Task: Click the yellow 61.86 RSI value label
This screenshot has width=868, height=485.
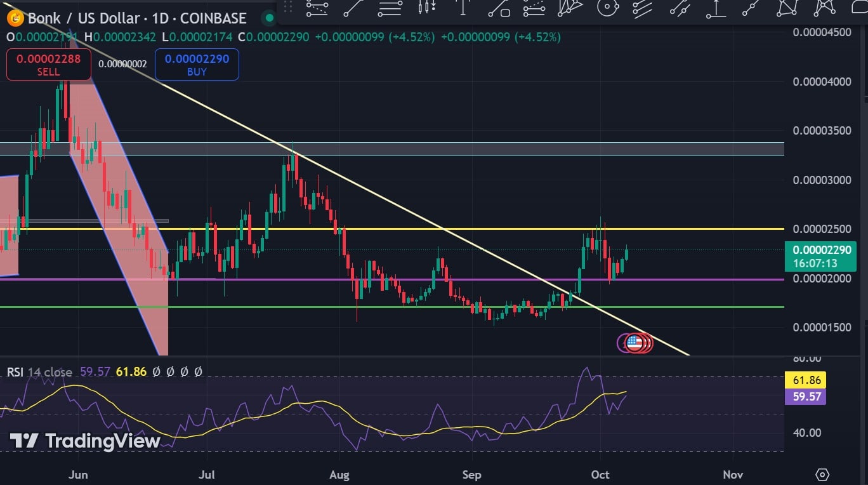Action: point(805,380)
